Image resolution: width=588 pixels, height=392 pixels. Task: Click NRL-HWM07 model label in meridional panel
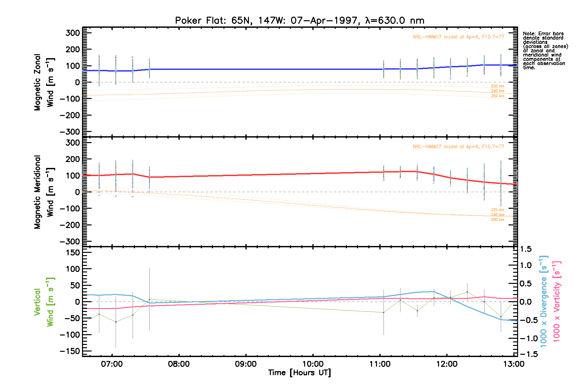(x=458, y=147)
